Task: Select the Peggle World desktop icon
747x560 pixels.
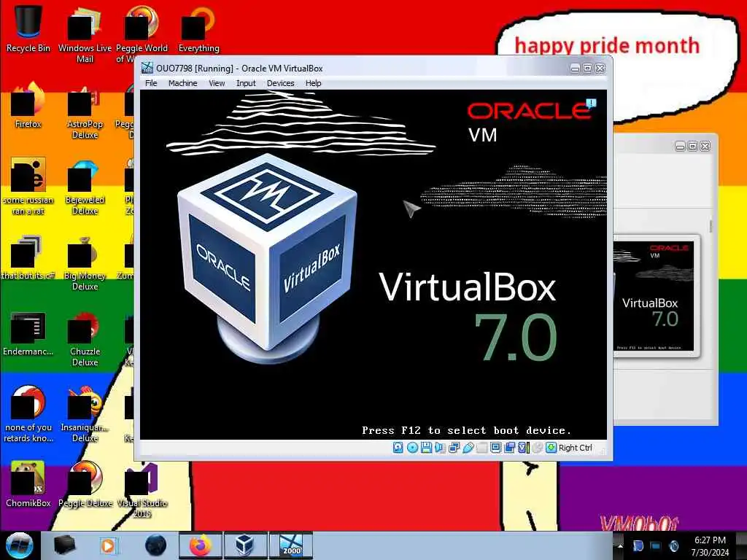Action: coord(142,34)
